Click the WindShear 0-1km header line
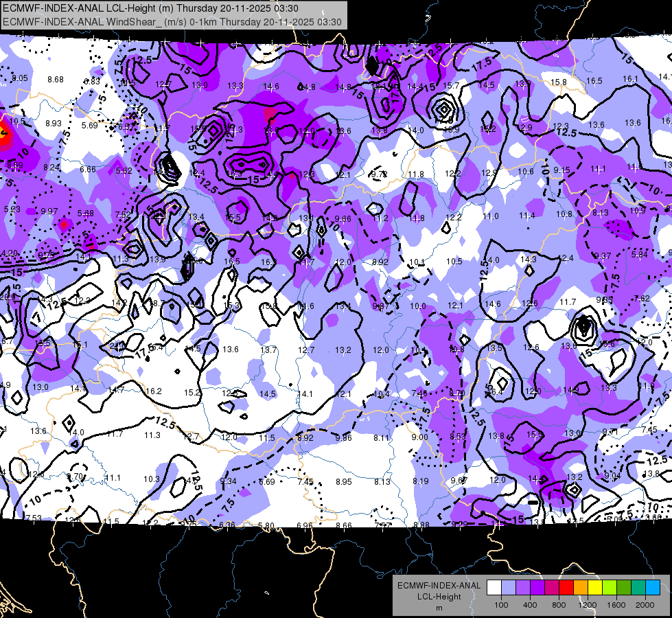Screen dimensions: 672x618 172,22
